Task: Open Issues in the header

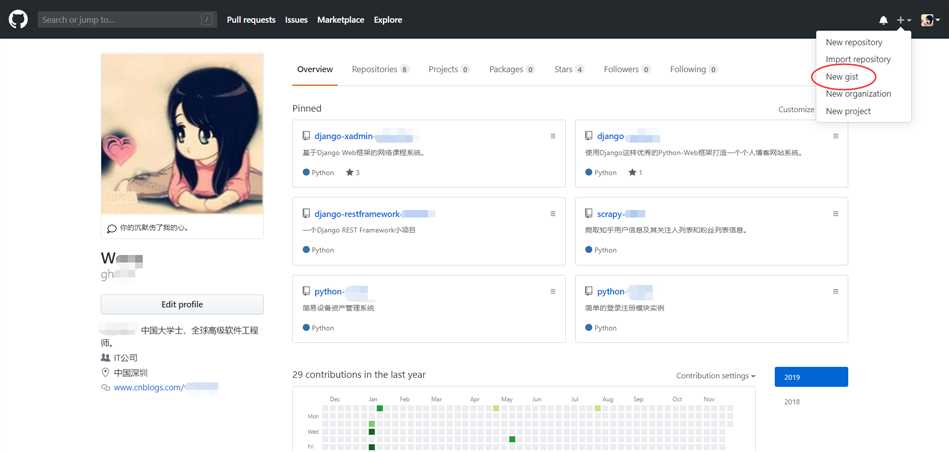Action: click(297, 20)
